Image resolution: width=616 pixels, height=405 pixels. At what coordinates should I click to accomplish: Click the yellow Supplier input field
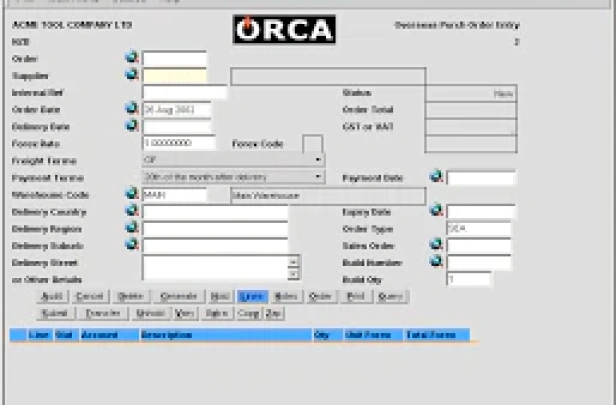click(174, 76)
